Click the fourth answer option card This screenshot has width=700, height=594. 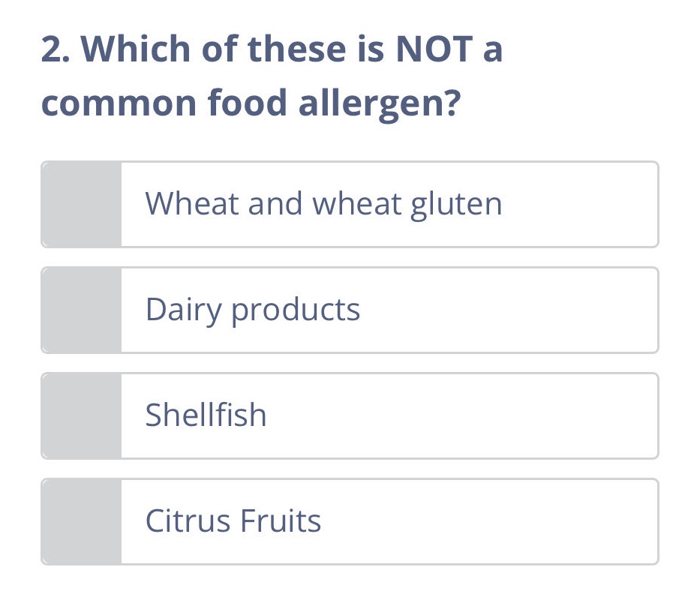pos(350,521)
